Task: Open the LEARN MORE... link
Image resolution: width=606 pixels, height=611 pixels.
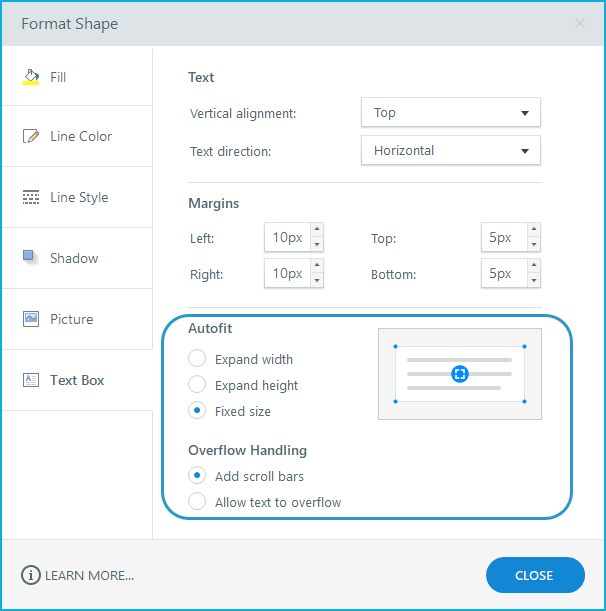Action: tap(90, 576)
